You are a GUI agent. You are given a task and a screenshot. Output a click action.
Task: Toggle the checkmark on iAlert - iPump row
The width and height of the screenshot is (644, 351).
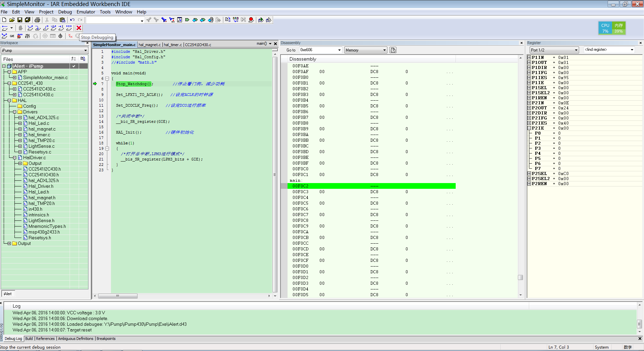pyautogui.click(x=74, y=66)
